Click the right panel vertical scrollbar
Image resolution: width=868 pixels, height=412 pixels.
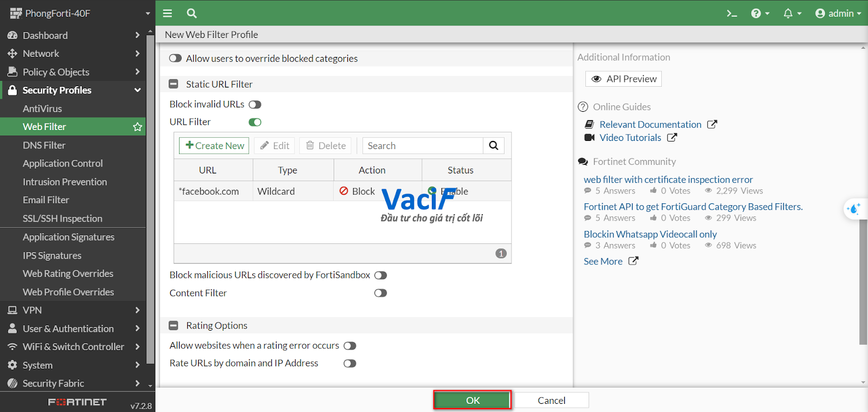pos(863,282)
